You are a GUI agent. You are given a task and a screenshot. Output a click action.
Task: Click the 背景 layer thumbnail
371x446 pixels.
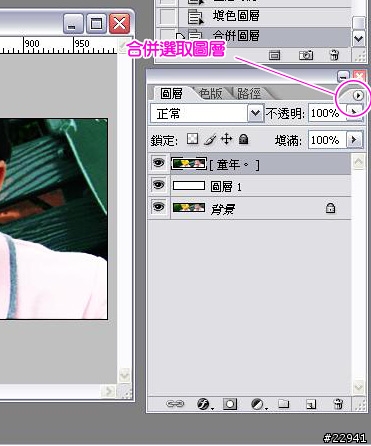click(189, 208)
